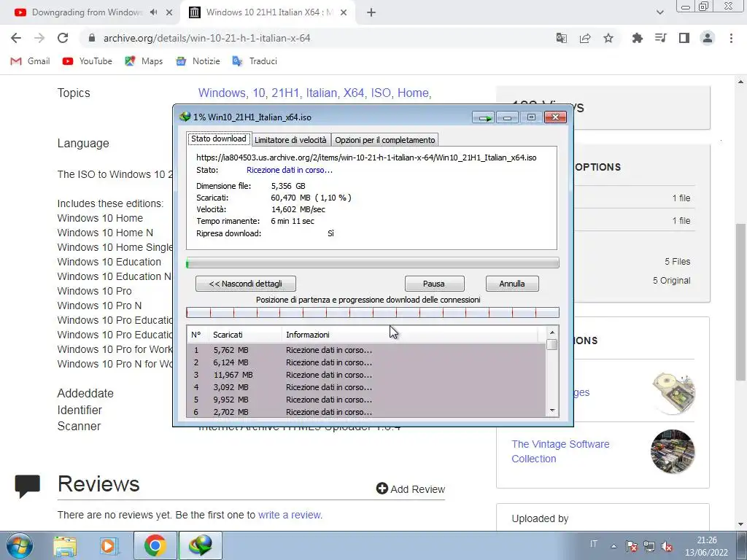Click the muted volume tray icon
747x560 pixels.
coord(667,546)
